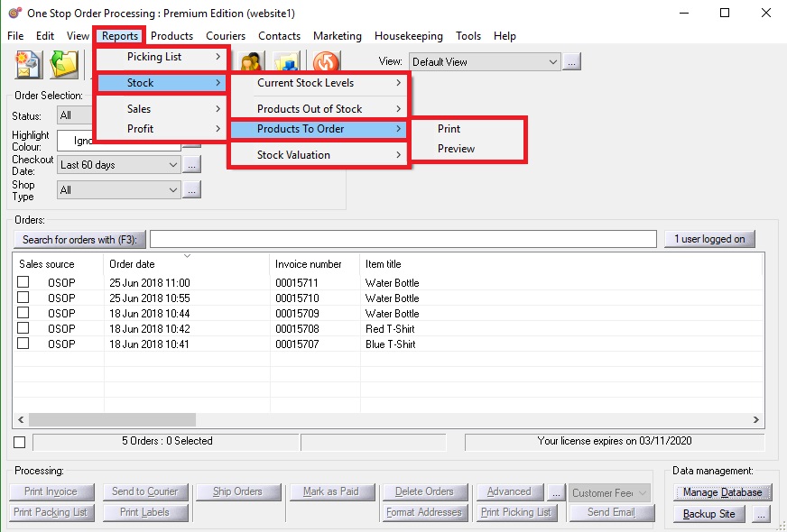Open the Contacts menu
Image resolution: width=787 pixels, height=532 pixels.
click(279, 36)
